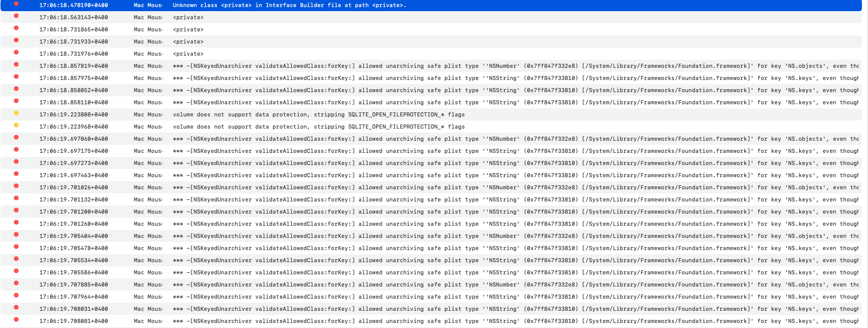Select 'volume does not support data protection' at 17:06:19.223808
Screen dimensions: 868x328
click(x=318, y=114)
